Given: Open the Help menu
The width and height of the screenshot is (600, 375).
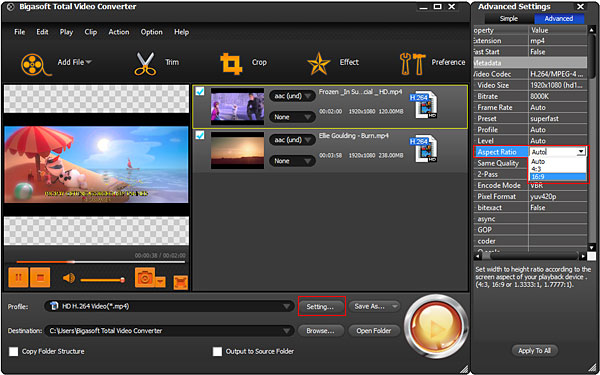Looking at the screenshot, I should pyautogui.click(x=181, y=32).
